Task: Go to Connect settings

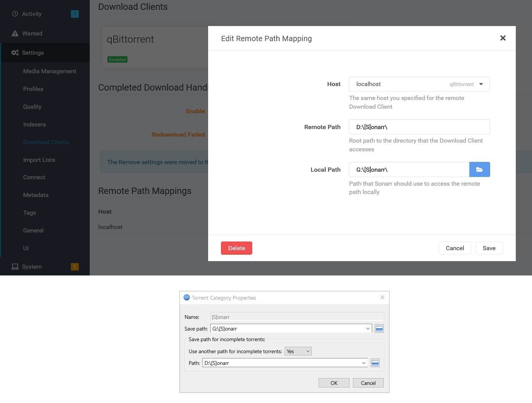Action: pyautogui.click(x=34, y=177)
